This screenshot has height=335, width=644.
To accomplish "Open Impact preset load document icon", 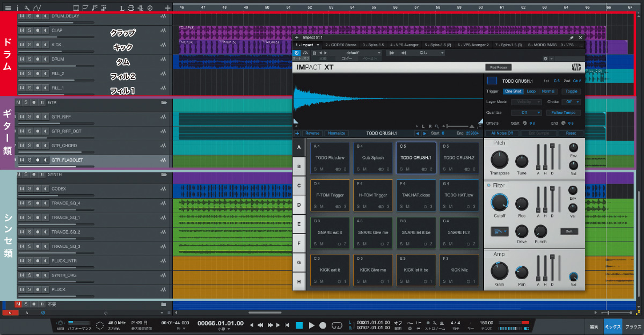I will pyautogui.click(x=313, y=53).
